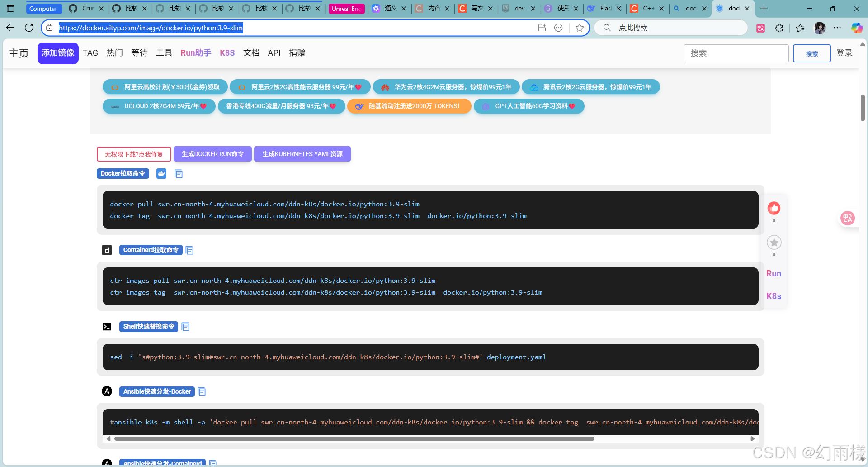Click the side Run shortcut

click(774, 274)
